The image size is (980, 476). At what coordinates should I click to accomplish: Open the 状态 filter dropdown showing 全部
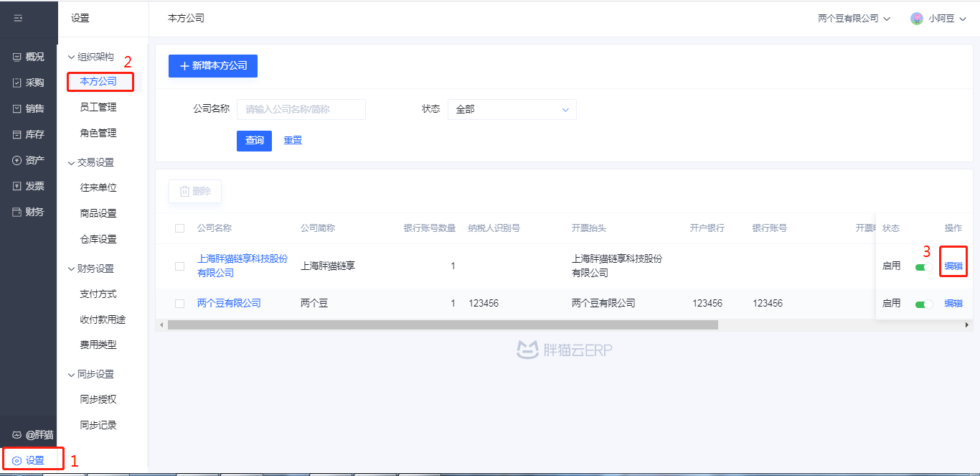(x=512, y=109)
